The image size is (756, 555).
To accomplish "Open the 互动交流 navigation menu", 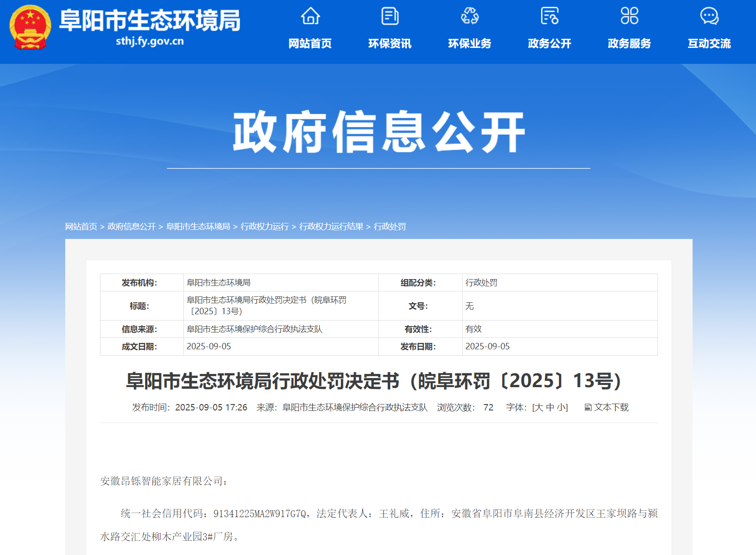I will pyautogui.click(x=709, y=43).
